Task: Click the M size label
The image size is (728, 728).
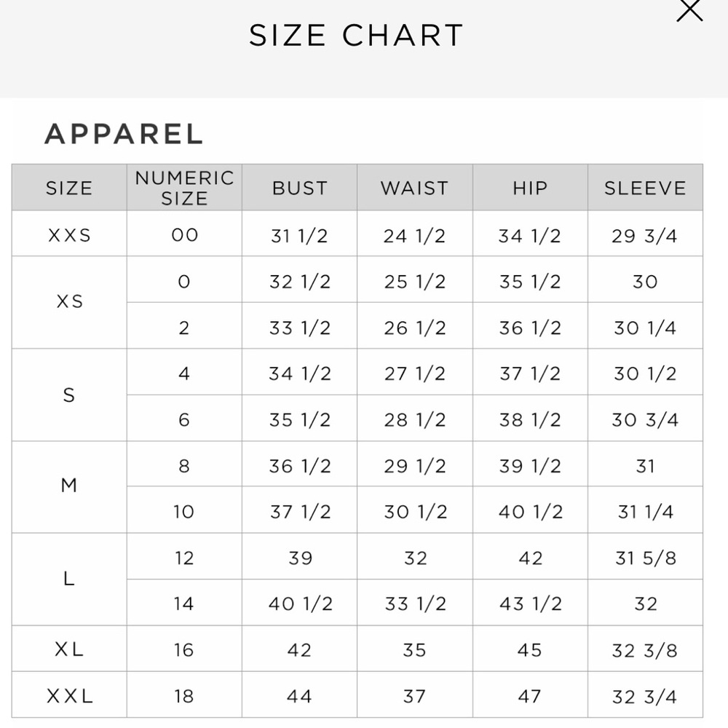Action: (69, 486)
